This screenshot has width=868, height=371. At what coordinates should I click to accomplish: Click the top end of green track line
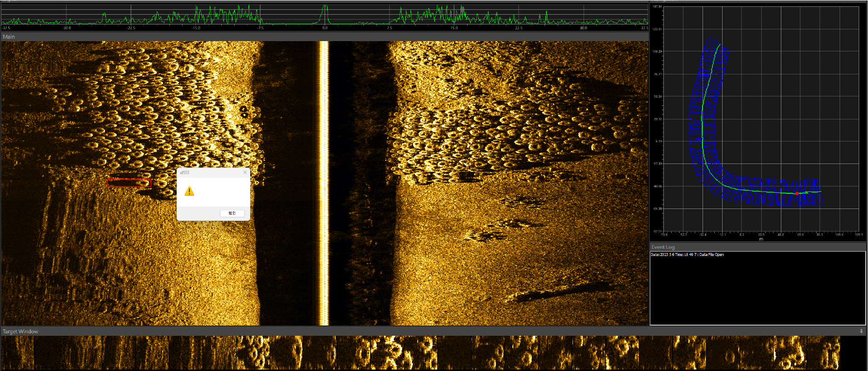point(719,45)
